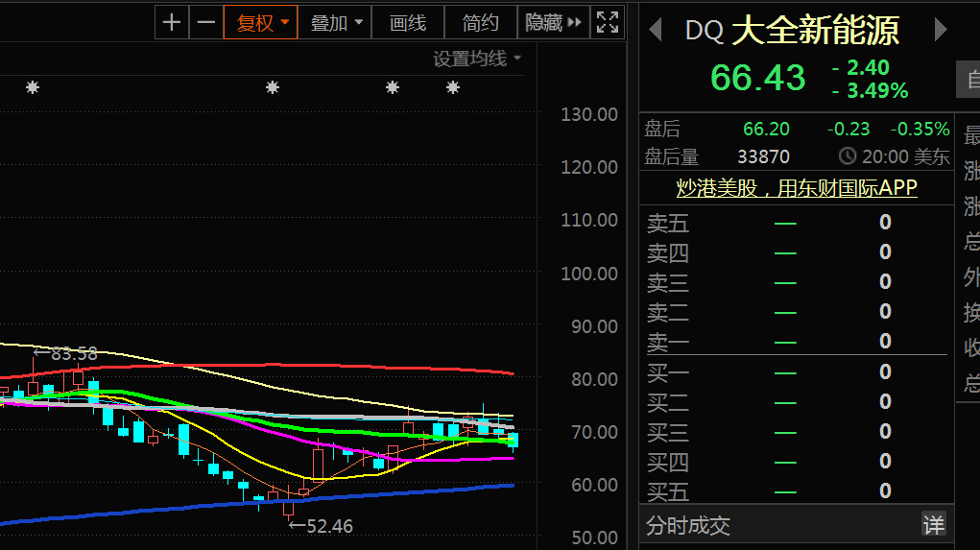Viewport: 980px width, 550px height.
Task: Click the clock icon beside 20:00 美东
Action: [847, 155]
